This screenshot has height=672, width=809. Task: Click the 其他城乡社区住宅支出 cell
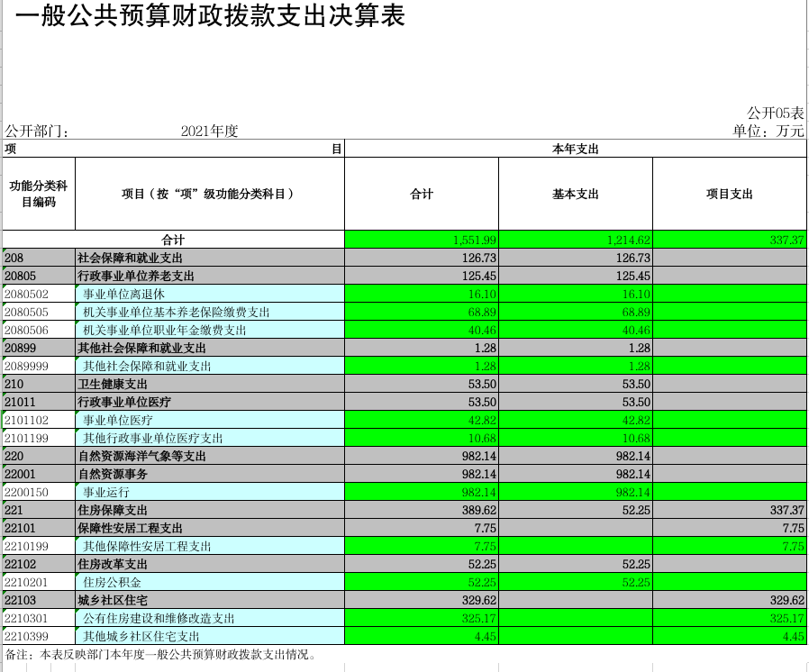(210, 636)
